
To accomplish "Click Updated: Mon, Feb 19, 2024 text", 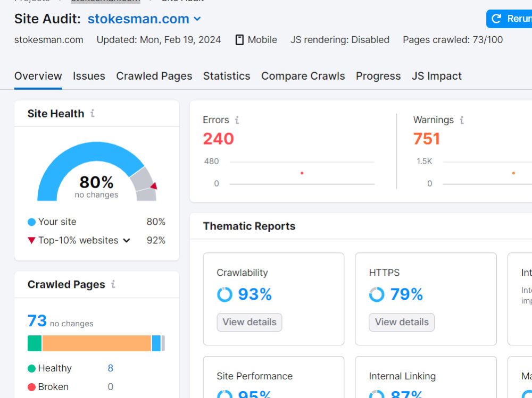I will 159,40.
